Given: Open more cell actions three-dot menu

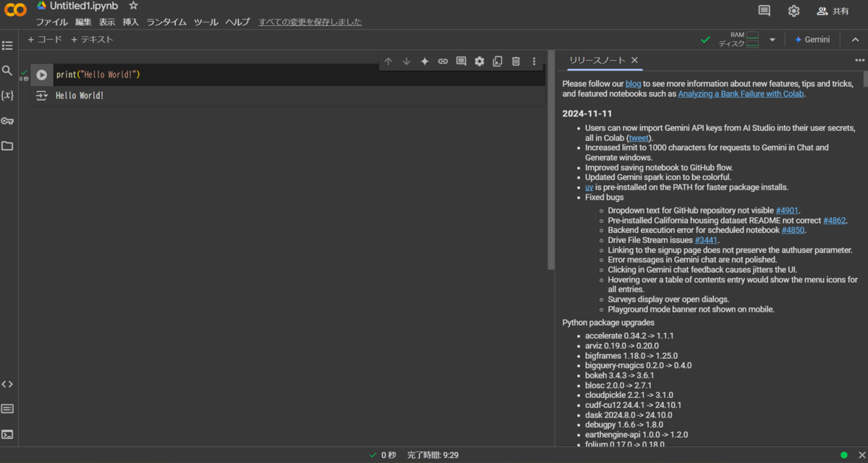Looking at the screenshot, I should 534,61.
